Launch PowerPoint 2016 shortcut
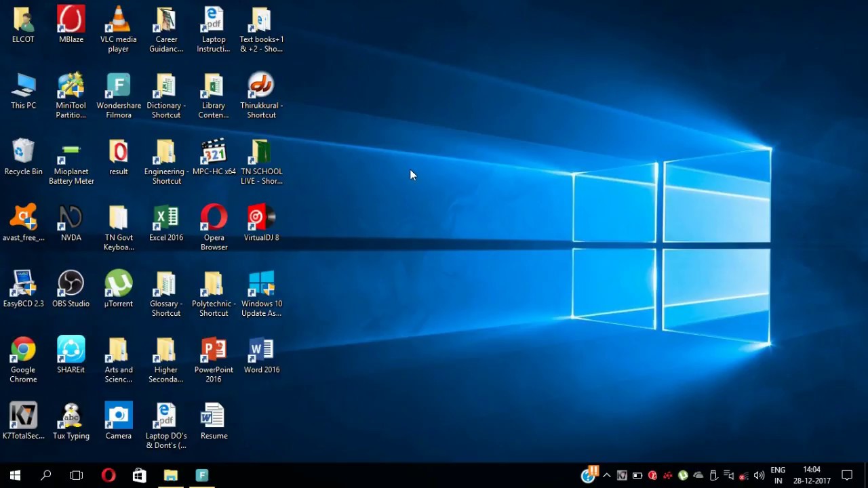This screenshot has height=488, width=868. [214, 360]
